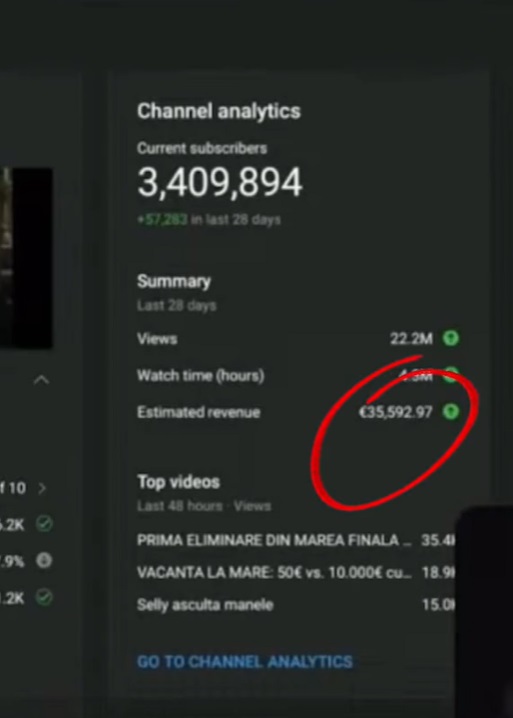The width and height of the screenshot is (513, 718).
Task: Click the 'Last 48 hours · Views' subtitle
Action: pyautogui.click(x=204, y=506)
